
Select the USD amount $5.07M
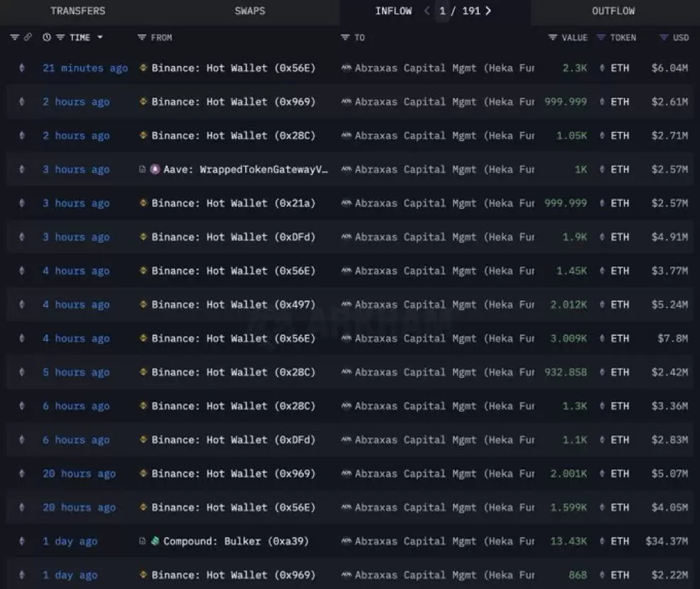[670, 473]
